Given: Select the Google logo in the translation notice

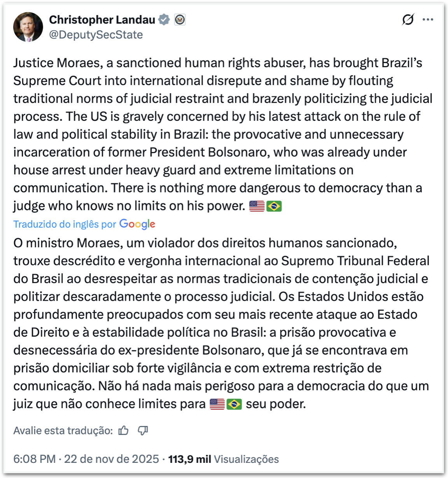Looking at the screenshot, I should (137, 224).
